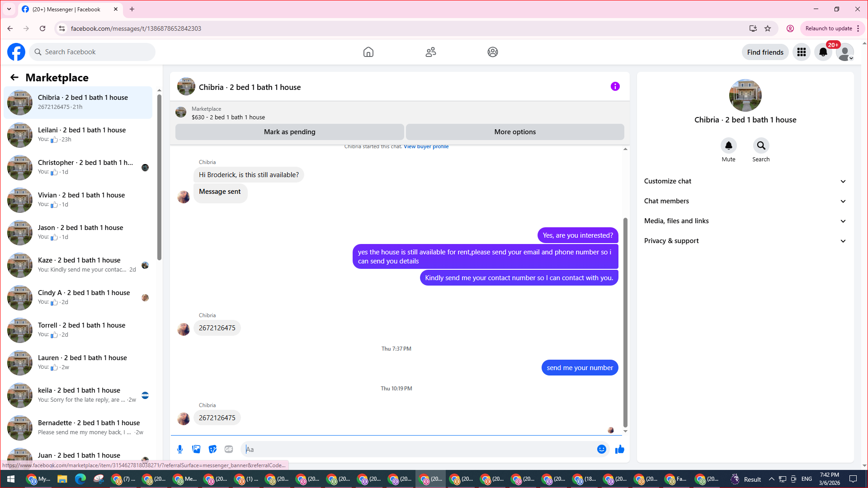Toggle the conversation information panel
Image resolution: width=868 pixels, height=488 pixels.
pos(615,87)
